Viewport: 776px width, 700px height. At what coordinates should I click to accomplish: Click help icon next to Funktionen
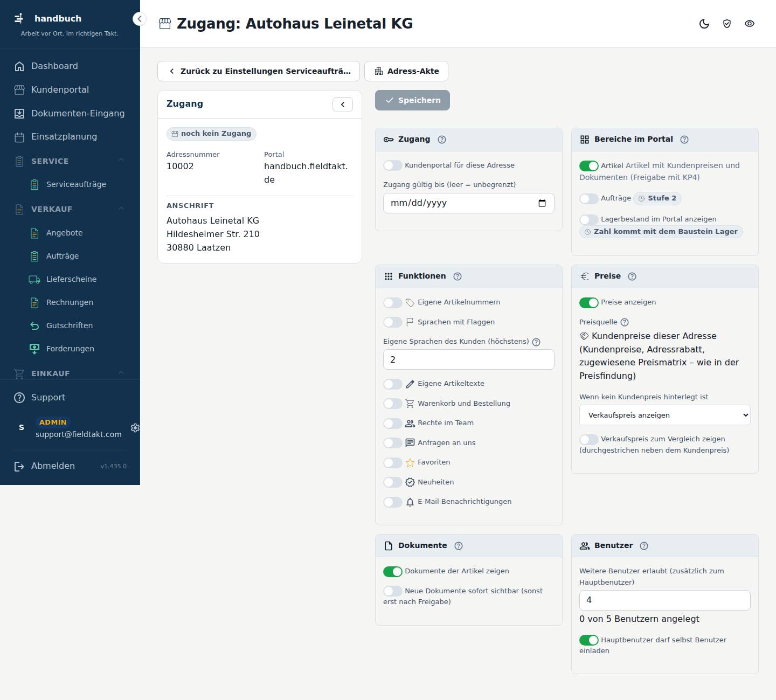[x=458, y=276]
